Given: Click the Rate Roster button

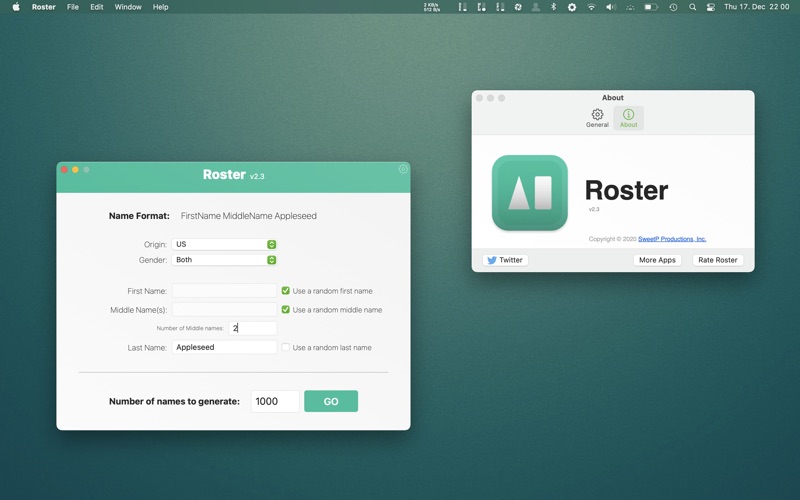Looking at the screenshot, I should point(717,260).
